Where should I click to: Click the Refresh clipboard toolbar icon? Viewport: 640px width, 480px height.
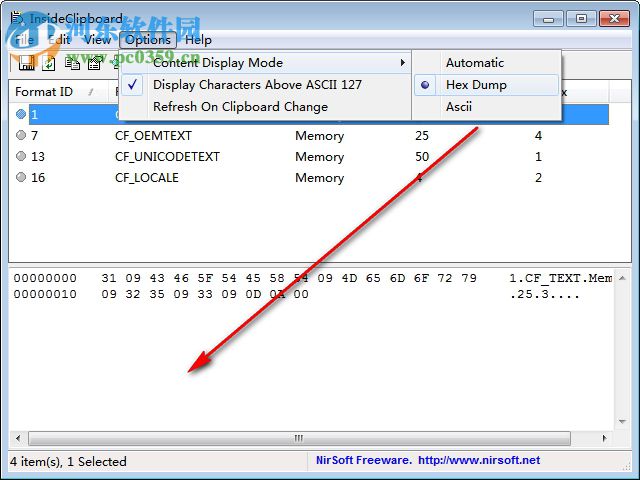(x=49, y=63)
